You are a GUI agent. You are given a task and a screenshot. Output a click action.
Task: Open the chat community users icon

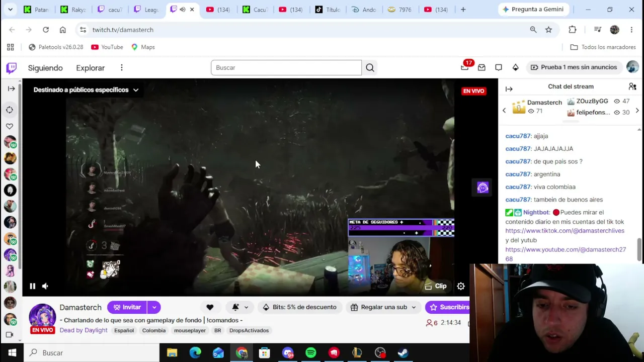coord(632,86)
